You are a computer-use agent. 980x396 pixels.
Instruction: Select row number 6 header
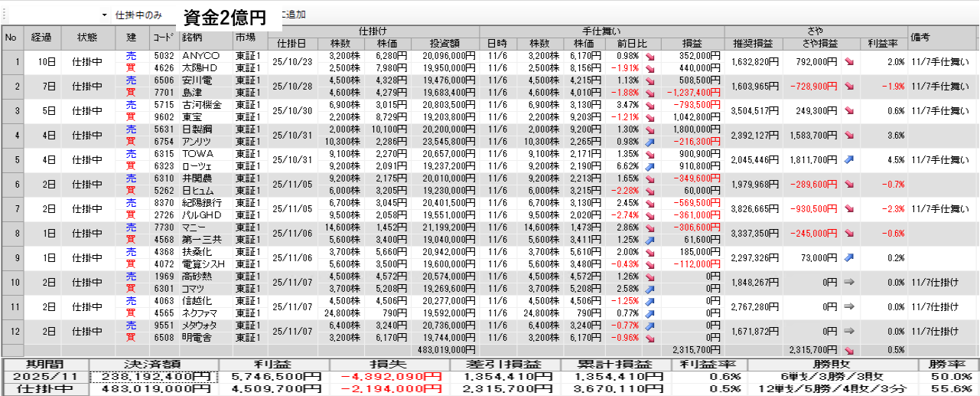point(12,185)
